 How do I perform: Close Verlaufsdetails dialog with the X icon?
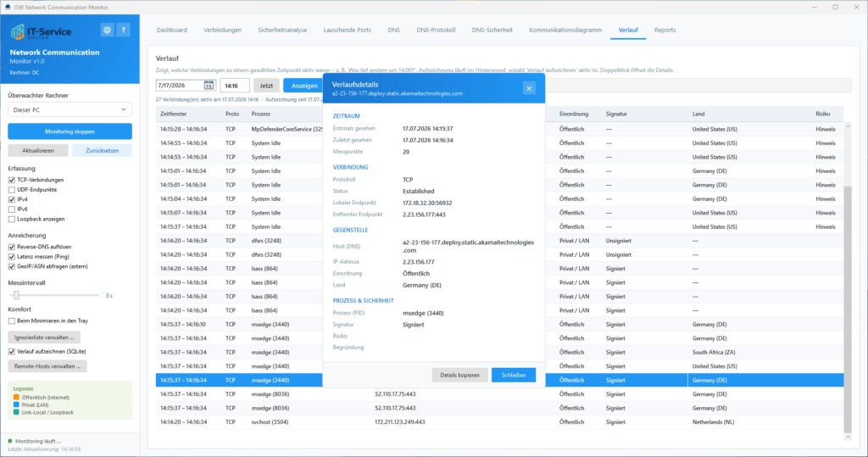click(x=529, y=88)
